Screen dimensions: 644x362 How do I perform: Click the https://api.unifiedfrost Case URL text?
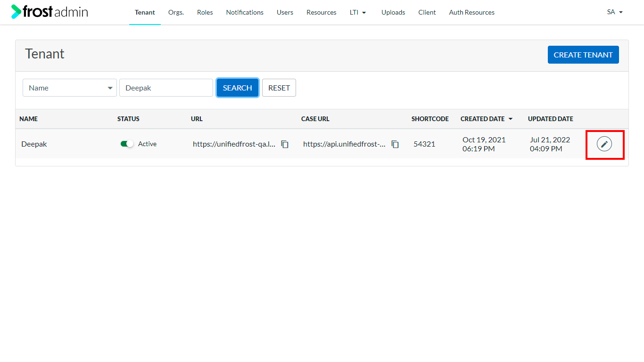pos(345,144)
